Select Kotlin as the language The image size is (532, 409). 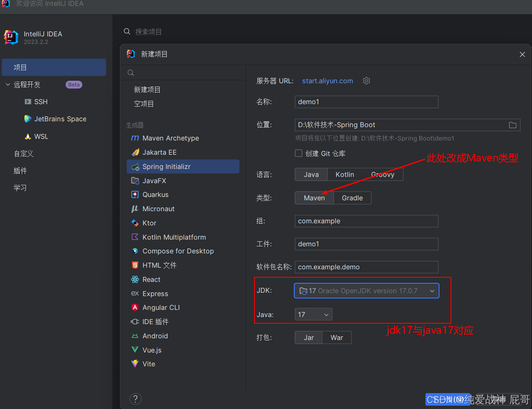[x=345, y=174]
